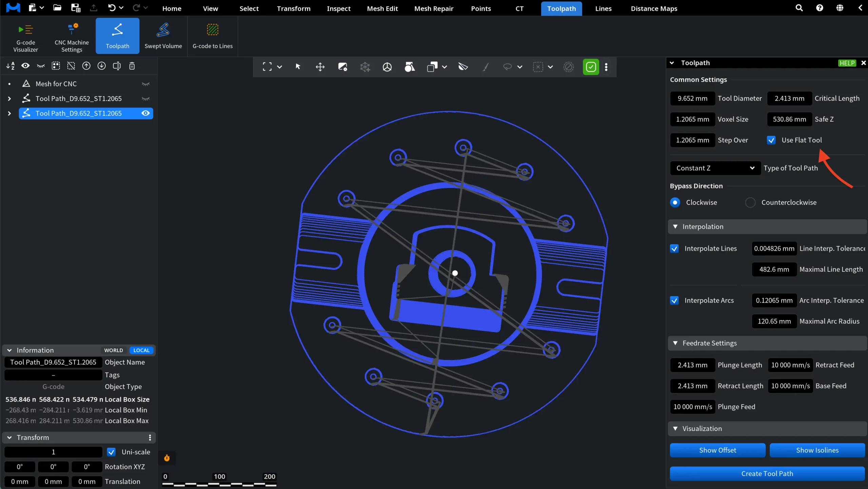Click the open folder icon
The width and height of the screenshot is (868, 489).
(x=57, y=8)
